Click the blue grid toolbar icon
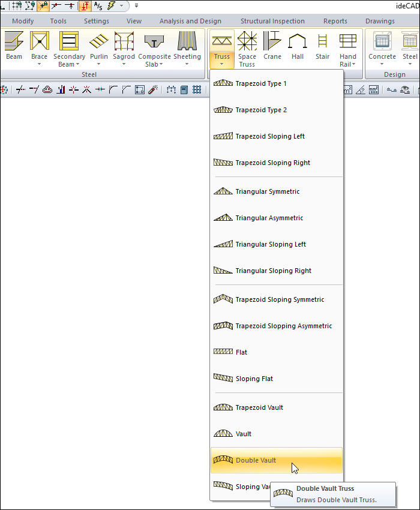Screen dimensions: 420x510 197,89
